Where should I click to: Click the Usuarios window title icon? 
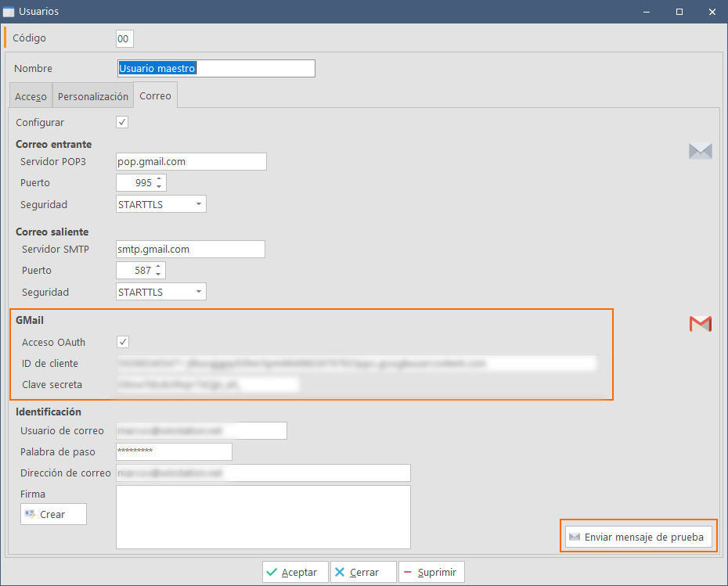9,12
